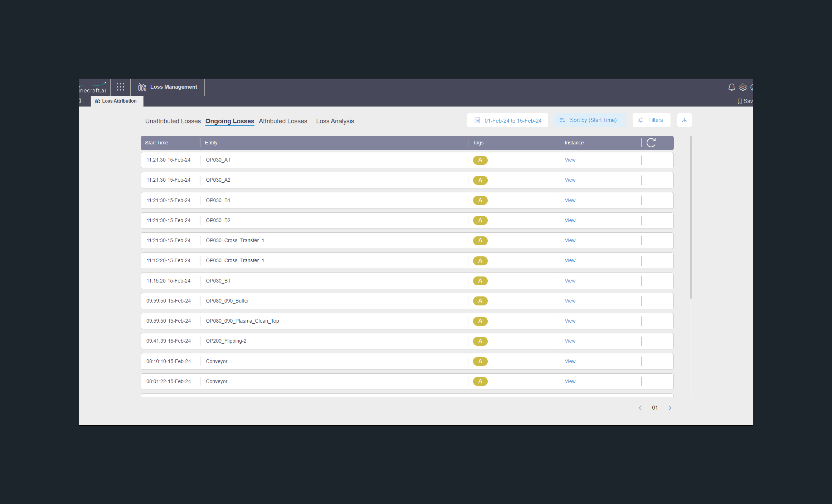Screen dimensions: 832x504
Task: Switch to Unattributed Losses tab
Action: 173,121
